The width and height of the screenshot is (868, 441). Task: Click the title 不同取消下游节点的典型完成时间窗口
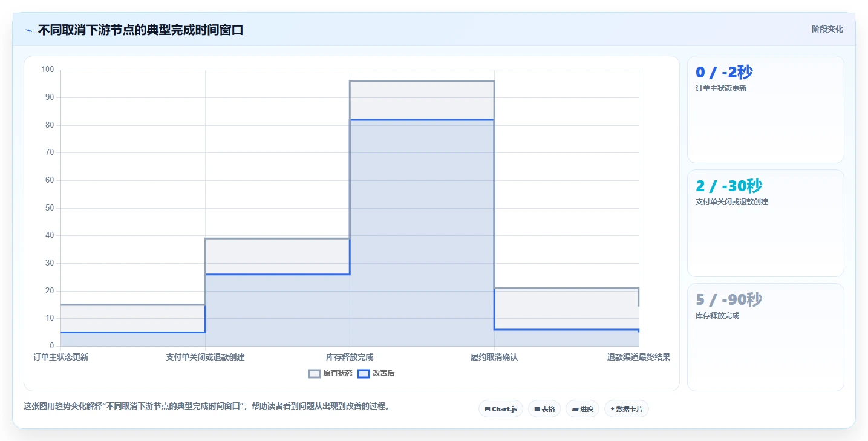pos(140,30)
